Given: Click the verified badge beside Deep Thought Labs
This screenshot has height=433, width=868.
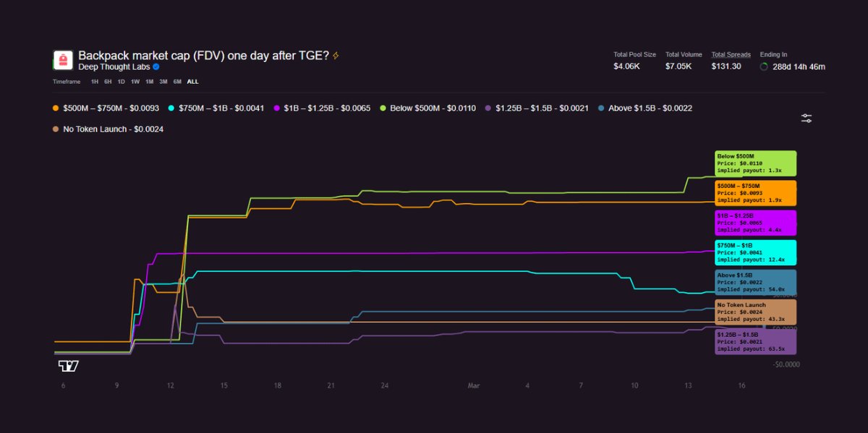Looking at the screenshot, I should click(156, 67).
